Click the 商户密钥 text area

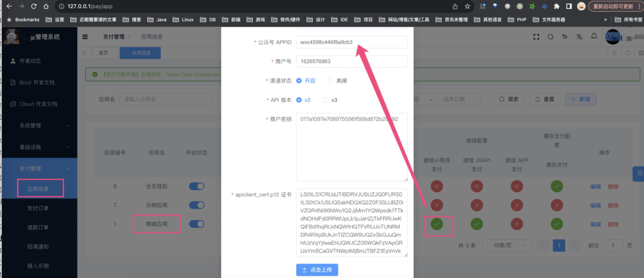(352, 147)
